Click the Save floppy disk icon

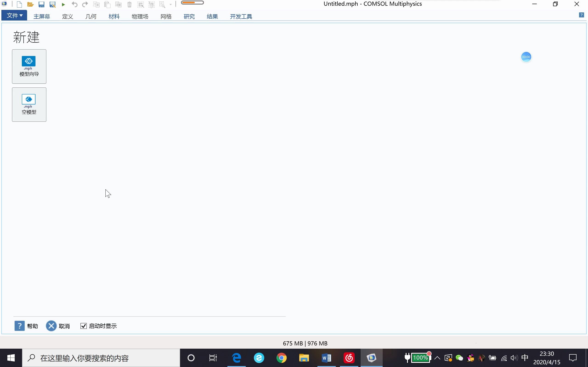point(41,4)
